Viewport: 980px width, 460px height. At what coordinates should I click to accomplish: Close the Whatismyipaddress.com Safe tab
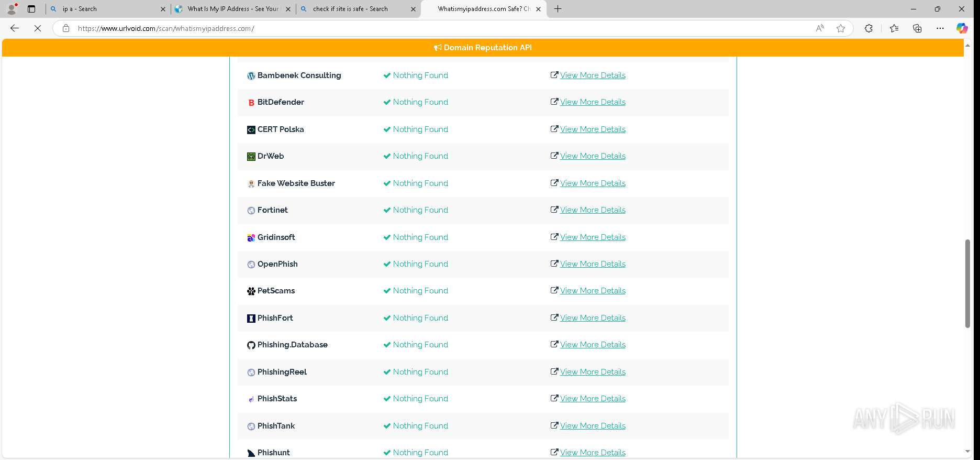538,9
